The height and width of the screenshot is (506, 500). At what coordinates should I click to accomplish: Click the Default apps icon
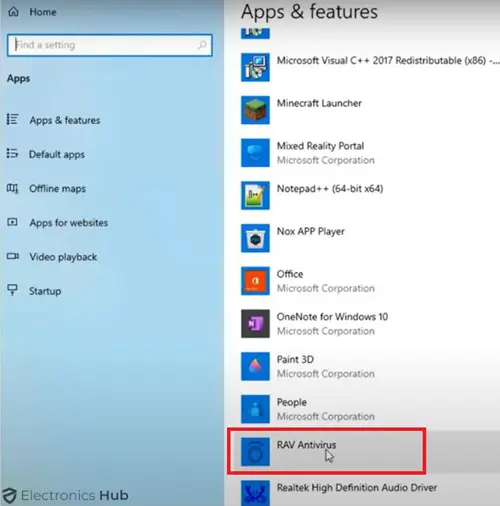pos(13,153)
